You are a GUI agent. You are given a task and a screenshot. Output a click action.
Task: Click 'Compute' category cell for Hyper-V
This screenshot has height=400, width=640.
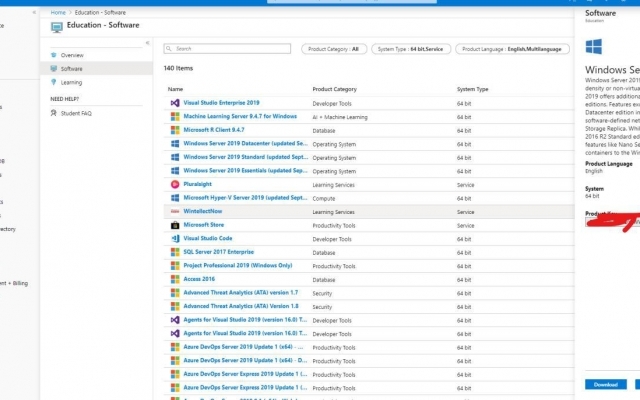coord(324,199)
